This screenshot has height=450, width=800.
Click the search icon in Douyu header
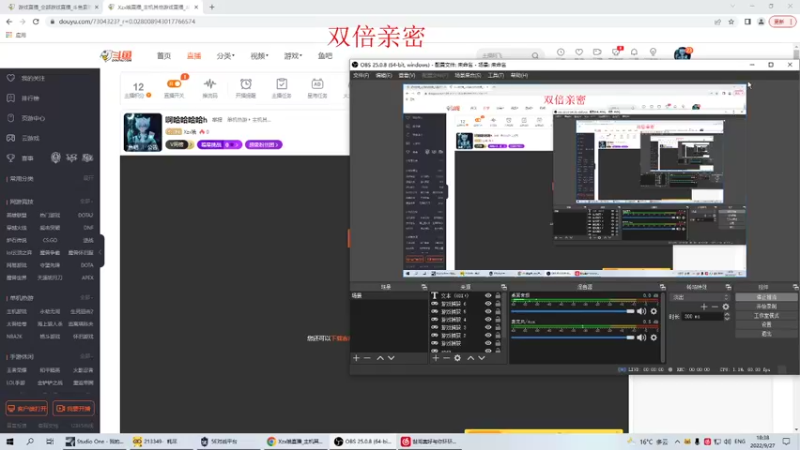(535, 56)
